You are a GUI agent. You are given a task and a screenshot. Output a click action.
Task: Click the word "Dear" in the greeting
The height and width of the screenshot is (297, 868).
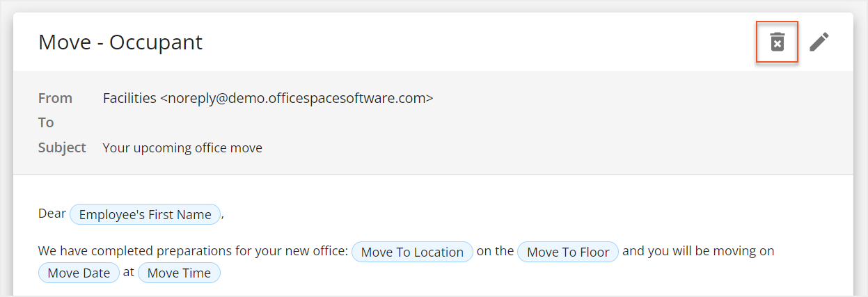(52, 214)
